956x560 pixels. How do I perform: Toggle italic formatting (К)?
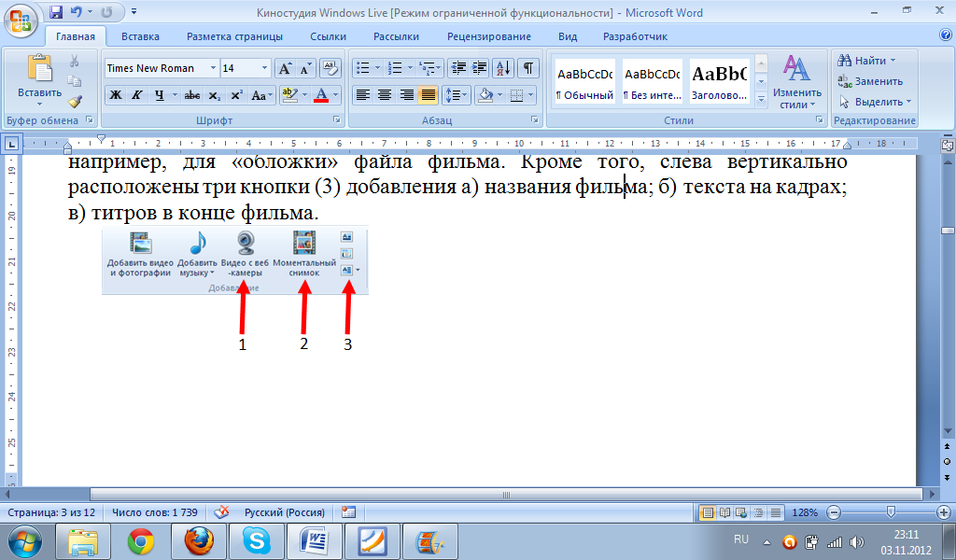[x=136, y=96]
